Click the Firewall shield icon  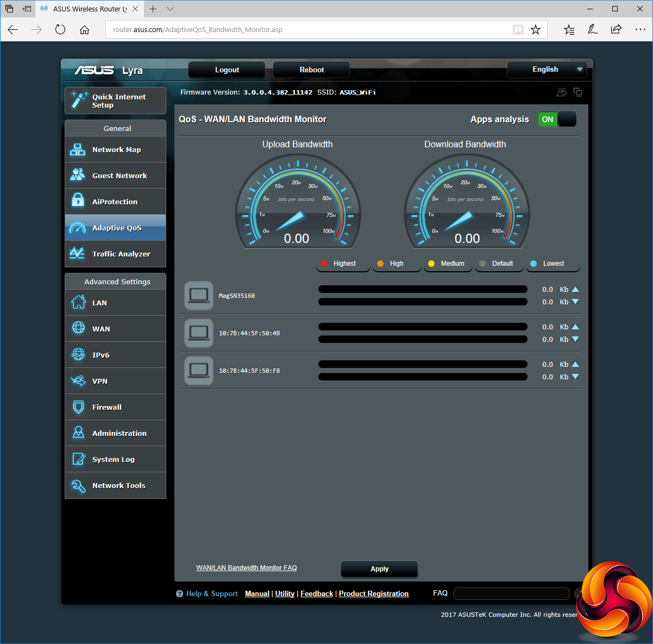point(78,407)
